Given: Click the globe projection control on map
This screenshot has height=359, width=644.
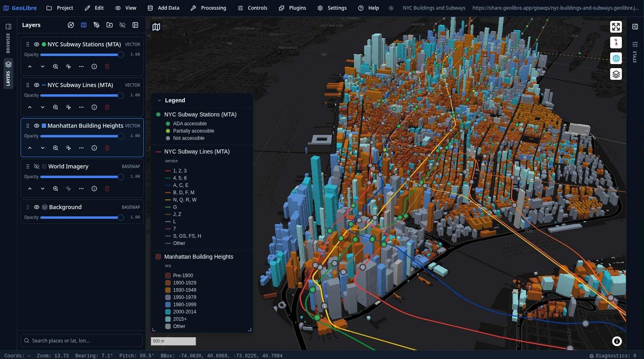Looking at the screenshot, I should (616, 58).
